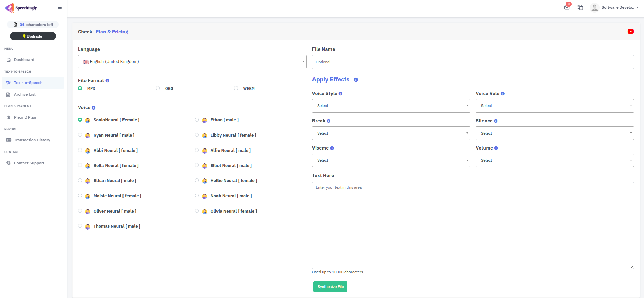Image resolution: width=644 pixels, height=298 pixels.
Task: Focus the File Name input field
Action: pos(473,62)
